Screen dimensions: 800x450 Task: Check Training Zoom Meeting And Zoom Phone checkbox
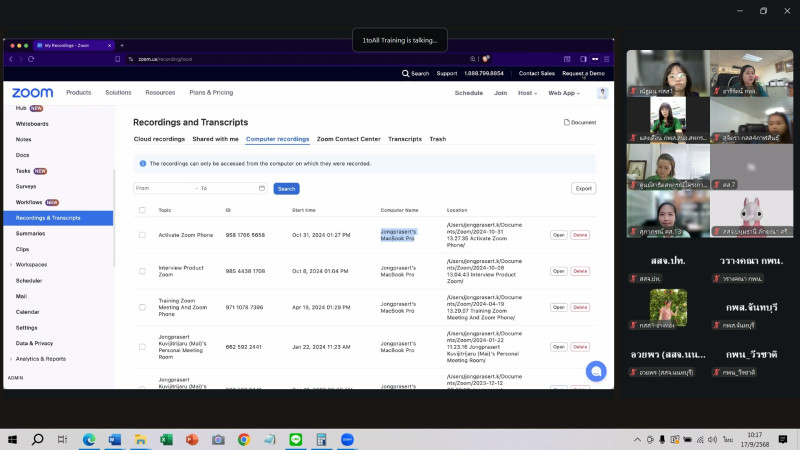[142, 308]
